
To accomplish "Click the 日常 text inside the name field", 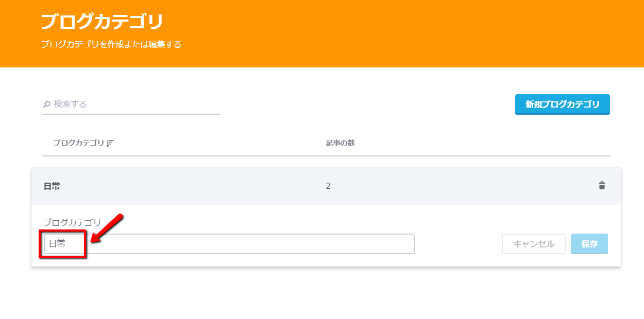I will coord(57,244).
